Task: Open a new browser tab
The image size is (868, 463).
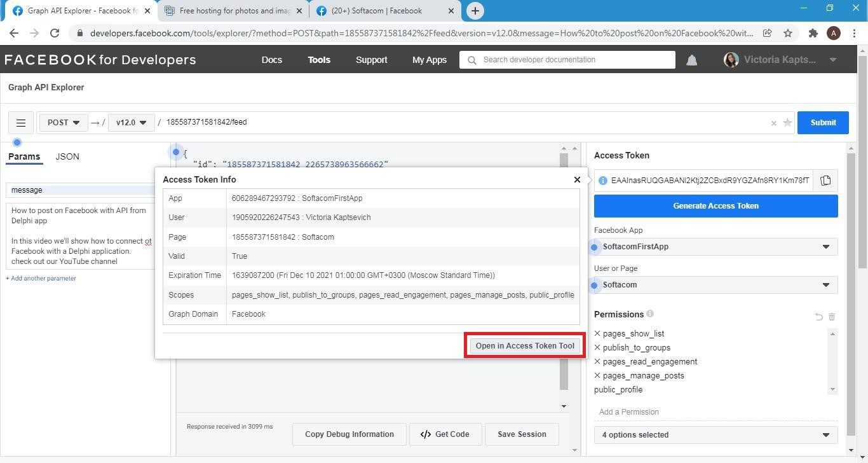Action: tap(475, 11)
